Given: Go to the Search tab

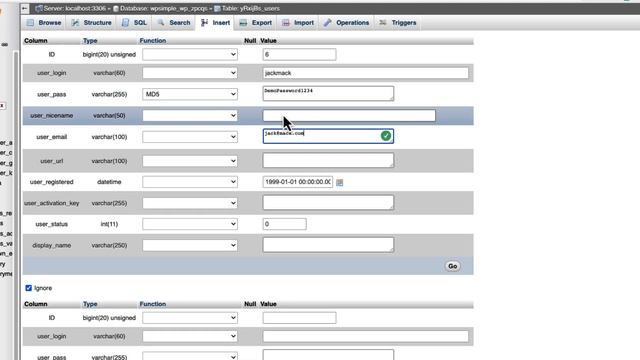Looking at the screenshot, I should [x=174, y=23].
